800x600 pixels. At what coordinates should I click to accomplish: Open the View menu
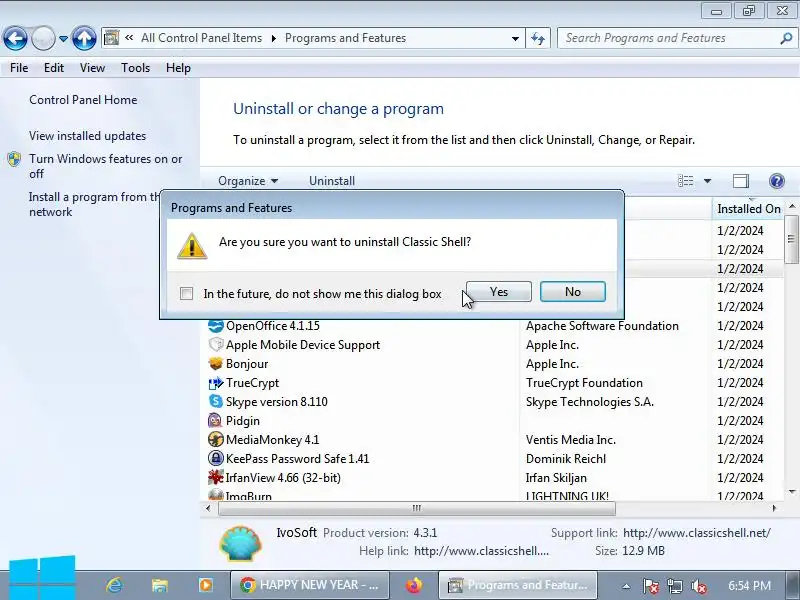tap(92, 68)
